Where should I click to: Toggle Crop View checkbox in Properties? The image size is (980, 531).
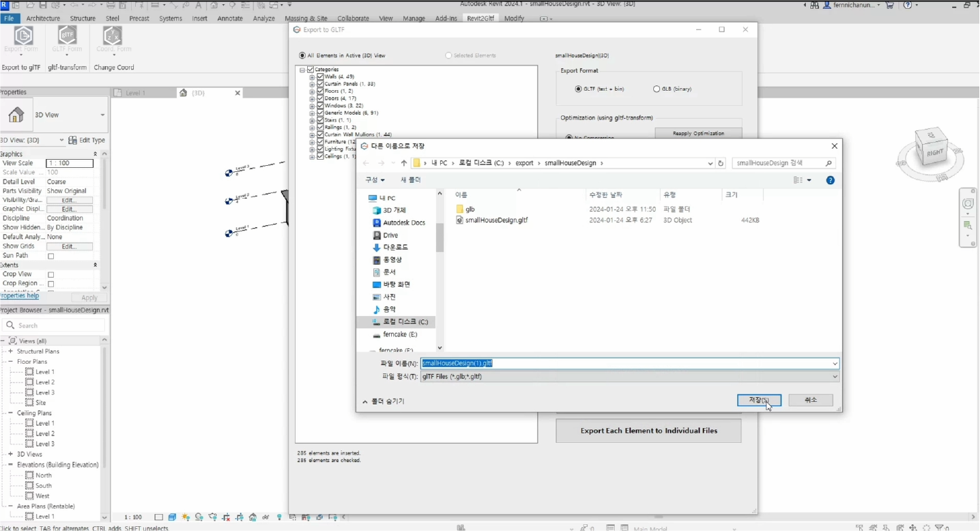click(51, 275)
